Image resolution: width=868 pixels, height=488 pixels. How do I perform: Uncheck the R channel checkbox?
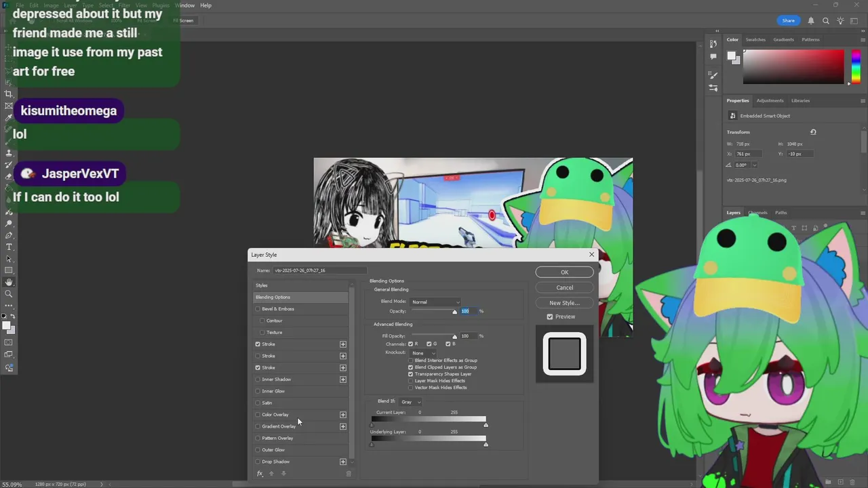coord(410,344)
